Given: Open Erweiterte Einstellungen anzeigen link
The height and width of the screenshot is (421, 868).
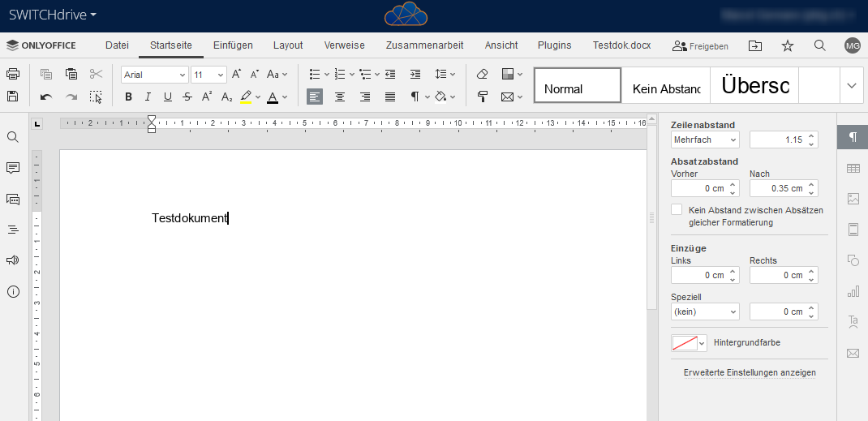Looking at the screenshot, I should point(750,372).
